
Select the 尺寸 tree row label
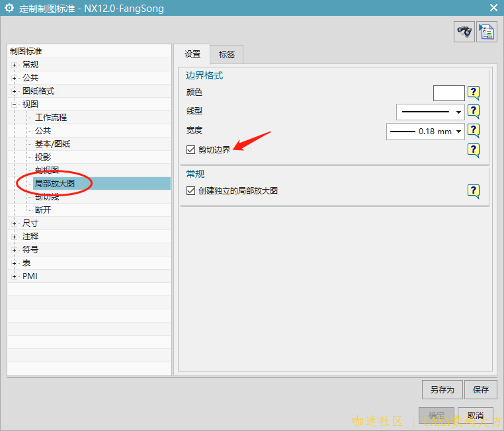click(x=30, y=223)
